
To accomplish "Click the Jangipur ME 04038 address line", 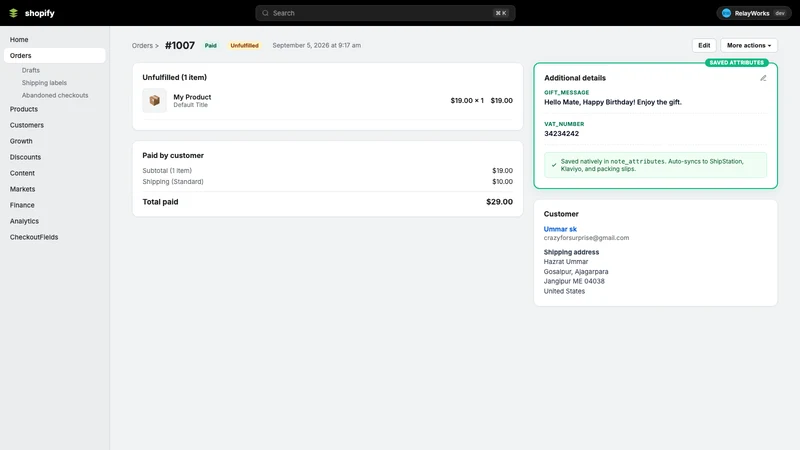I will tap(574, 281).
